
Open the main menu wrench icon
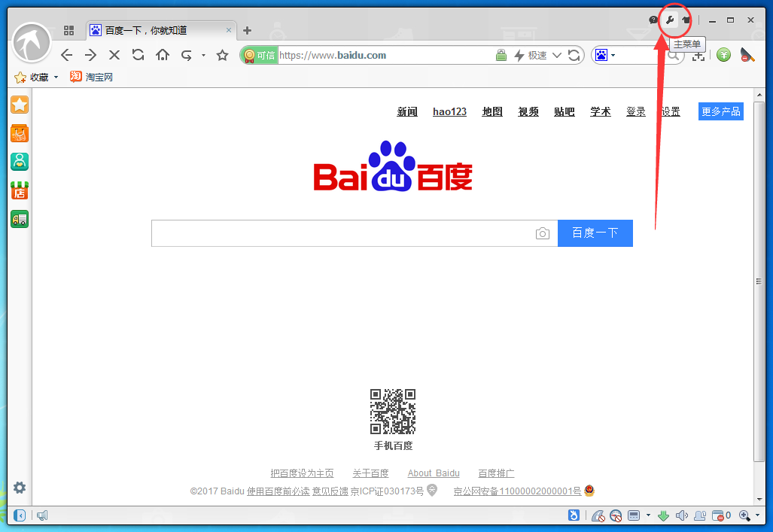(x=670, y=20)
